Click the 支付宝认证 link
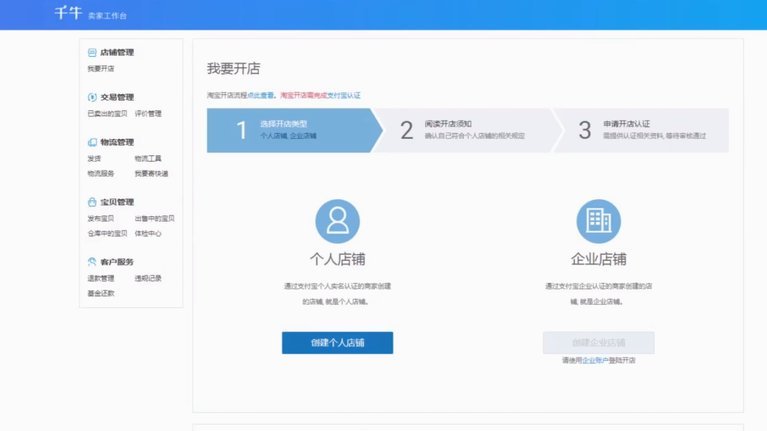Image resolution: width=767 pixels, height=431 pixels. click(343, 95)
